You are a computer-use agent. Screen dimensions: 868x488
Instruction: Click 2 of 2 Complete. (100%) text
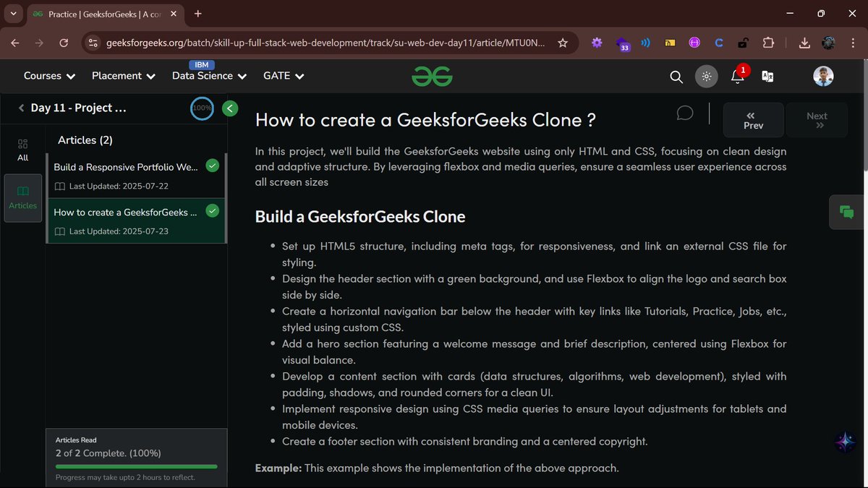[x=109, y=453]
